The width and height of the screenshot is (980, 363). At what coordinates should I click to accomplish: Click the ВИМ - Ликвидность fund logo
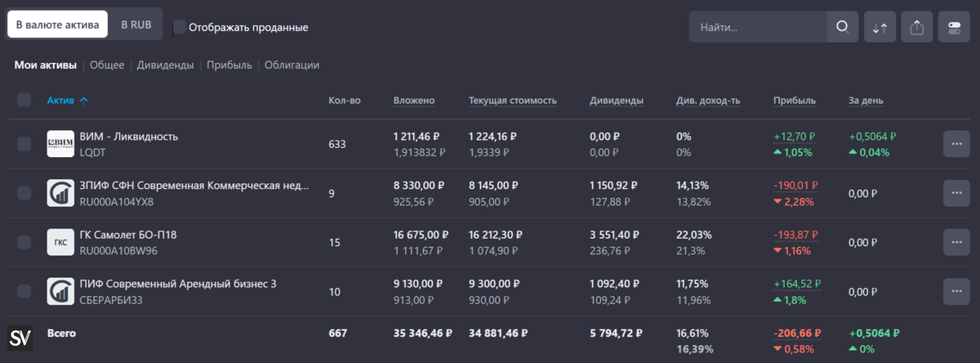coord(61,144)
